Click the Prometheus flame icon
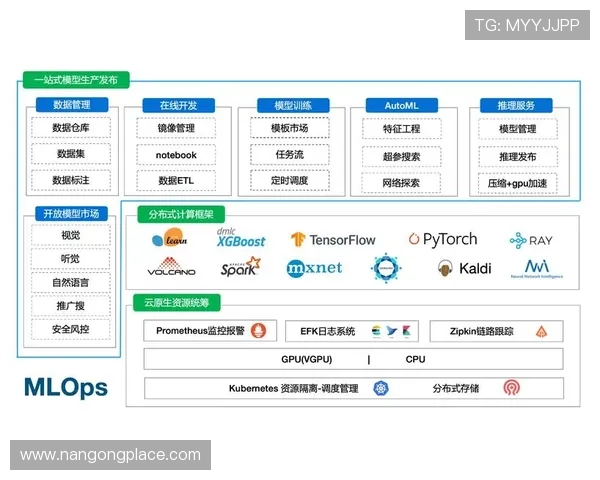The width and height of the screenshot is (600, 480). 258,331
